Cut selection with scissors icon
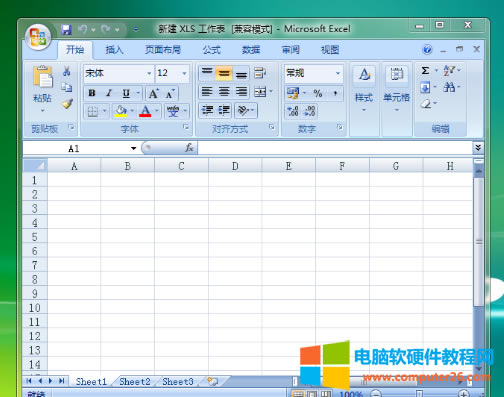Viewport: 504px width, 397px height. pos(67,71)
